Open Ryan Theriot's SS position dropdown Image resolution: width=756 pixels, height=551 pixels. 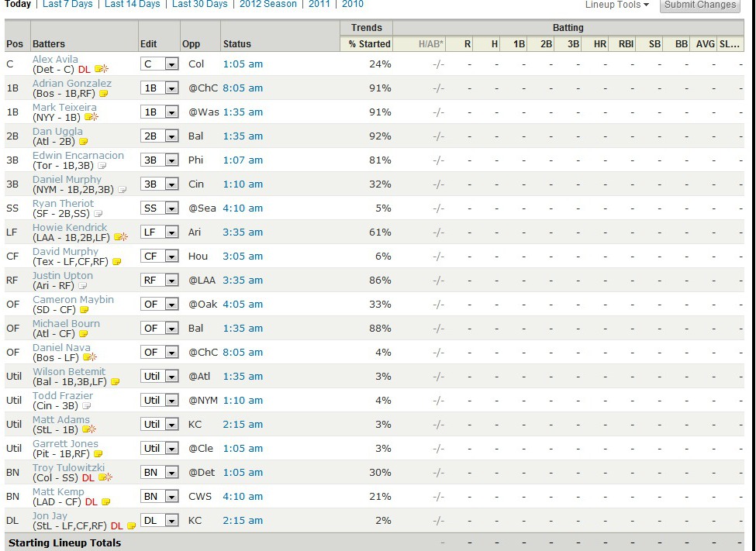[160, 208]
